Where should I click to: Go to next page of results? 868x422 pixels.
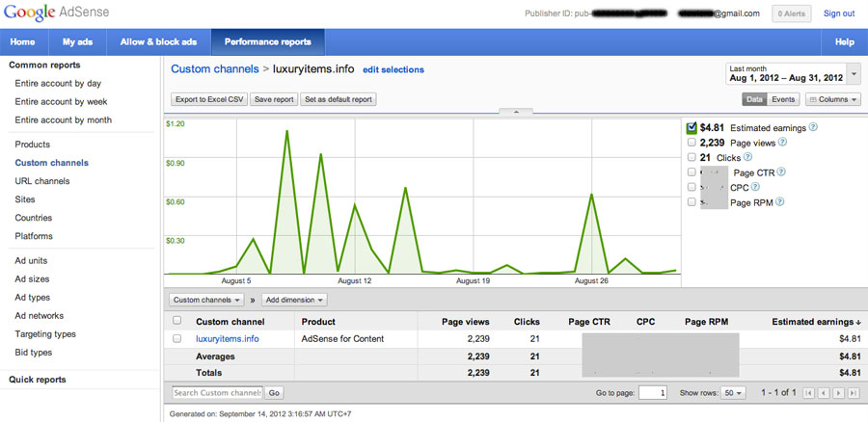pyautogui.click(x=839, y=393)
